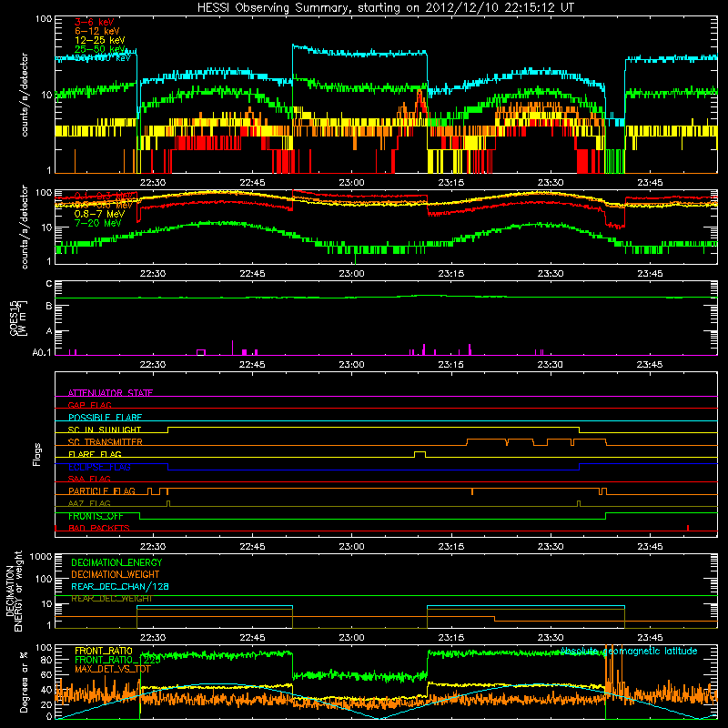The image size is (728, 728).
Task: Select the "SC_TRANSMITTER" flag label
Action: [105, 441]
